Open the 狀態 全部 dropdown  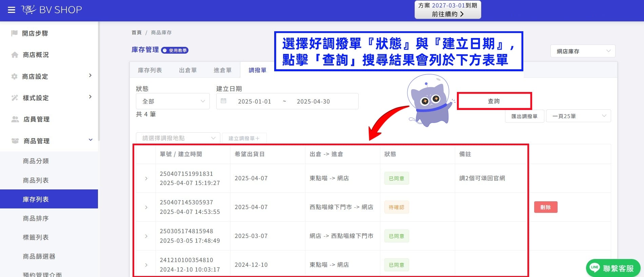[x=173, y=101]
